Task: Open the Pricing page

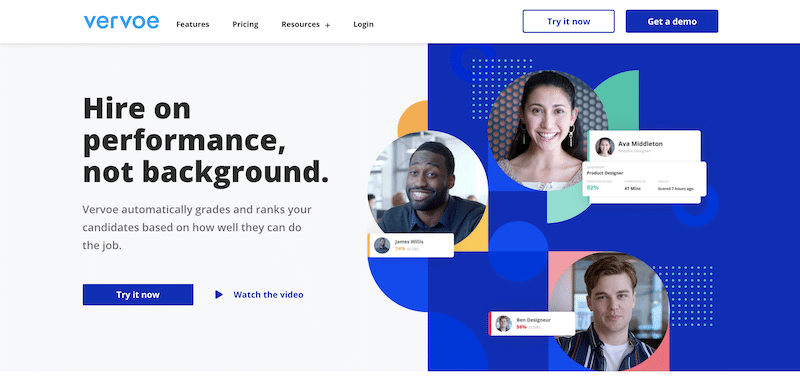Action: (x=245, y=24)
